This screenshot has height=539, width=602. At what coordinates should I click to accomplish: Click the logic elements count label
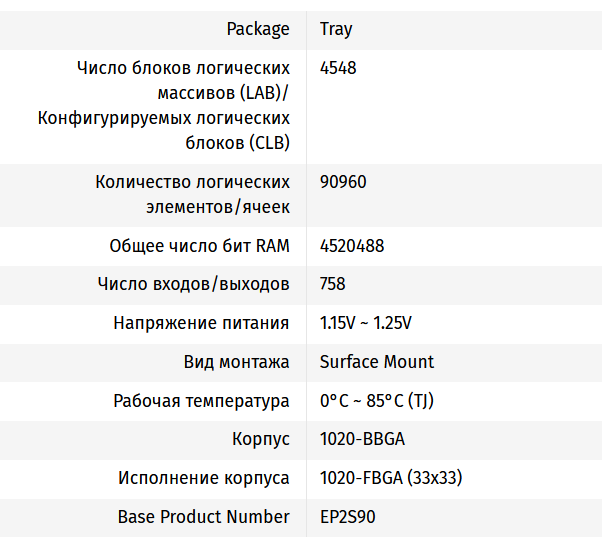pos(192,194)
